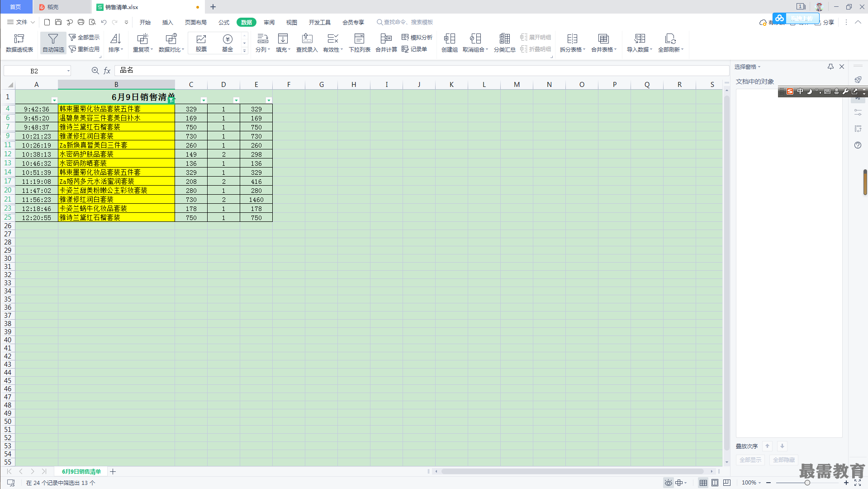Image resolution: width=868 pixels, height=489 pixels.
Task: Open the 记录单 record form
Action: [414, 49]
